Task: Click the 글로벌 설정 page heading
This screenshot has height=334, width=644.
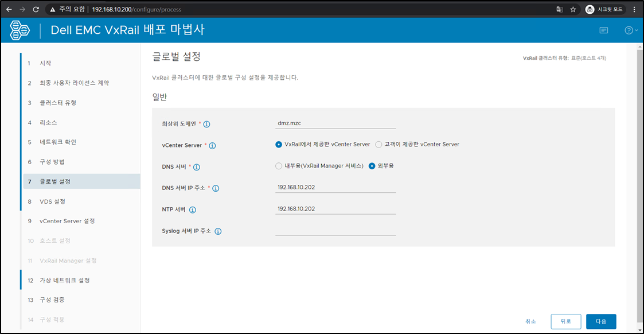Action: pos(176,56)
